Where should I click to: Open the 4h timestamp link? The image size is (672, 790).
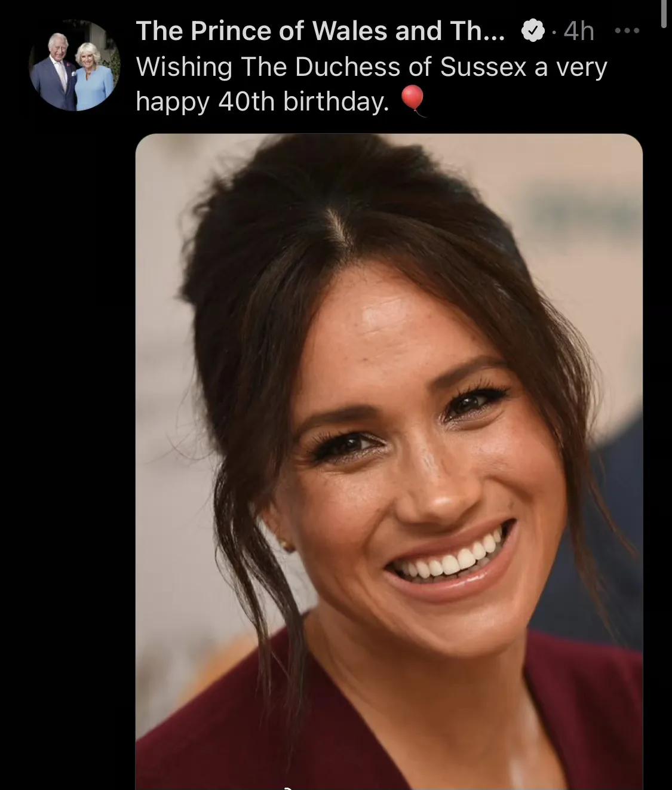coord(579,30)
